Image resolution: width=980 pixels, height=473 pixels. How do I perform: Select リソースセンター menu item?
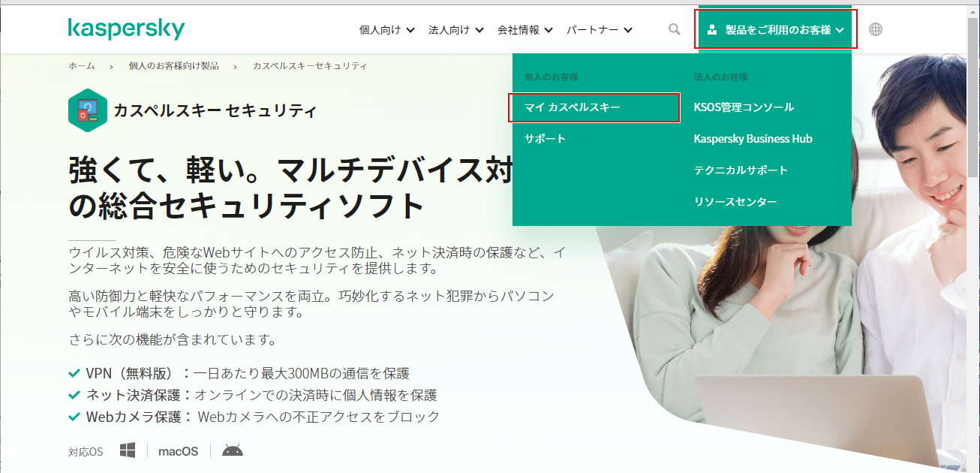click(735, 202)
